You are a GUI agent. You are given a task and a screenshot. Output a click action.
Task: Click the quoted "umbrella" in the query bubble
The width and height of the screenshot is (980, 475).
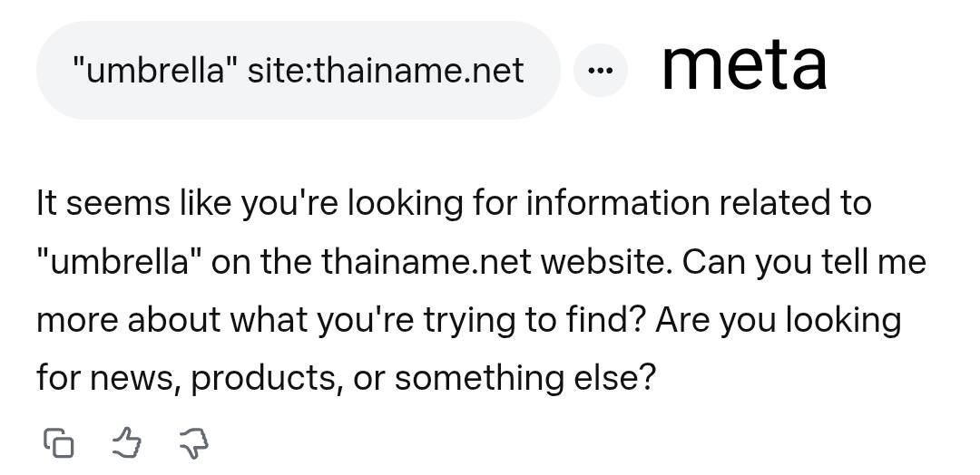coord(149,71)
